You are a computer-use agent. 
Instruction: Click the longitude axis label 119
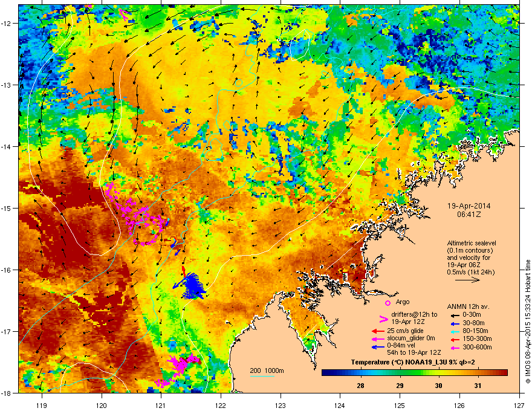pos(42,405)
